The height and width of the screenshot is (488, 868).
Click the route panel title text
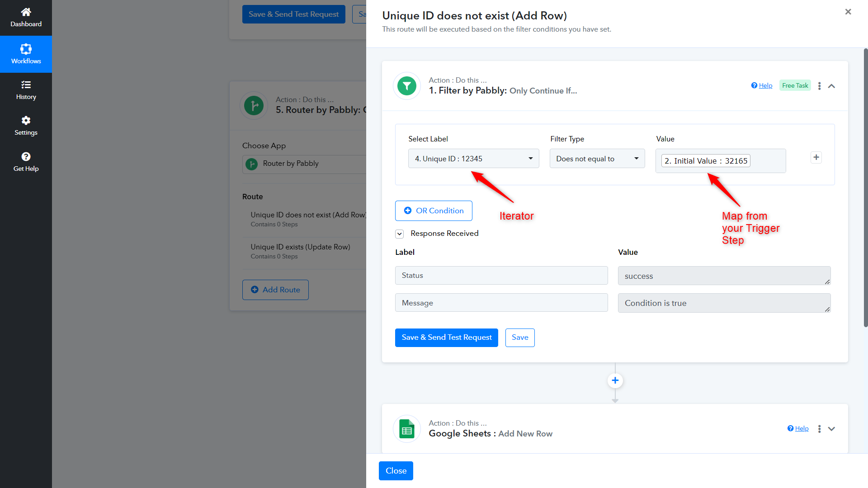(475, 16)
